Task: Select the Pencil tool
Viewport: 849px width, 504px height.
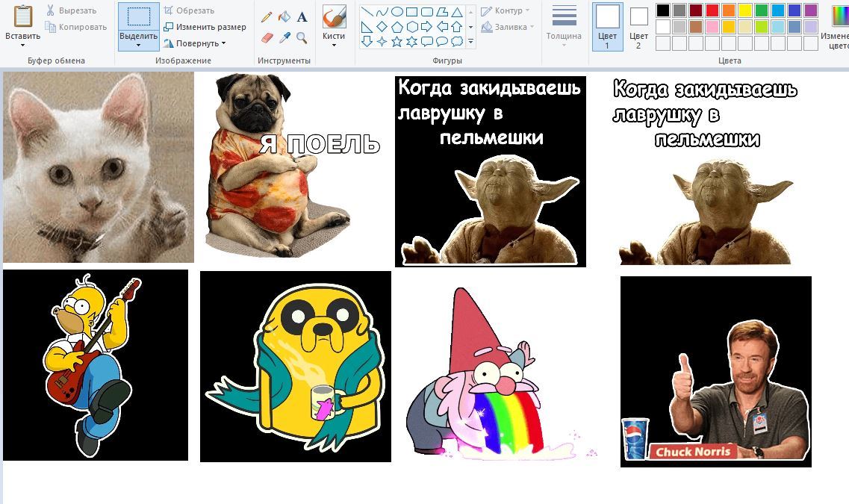Action: [x=267, y=16]
